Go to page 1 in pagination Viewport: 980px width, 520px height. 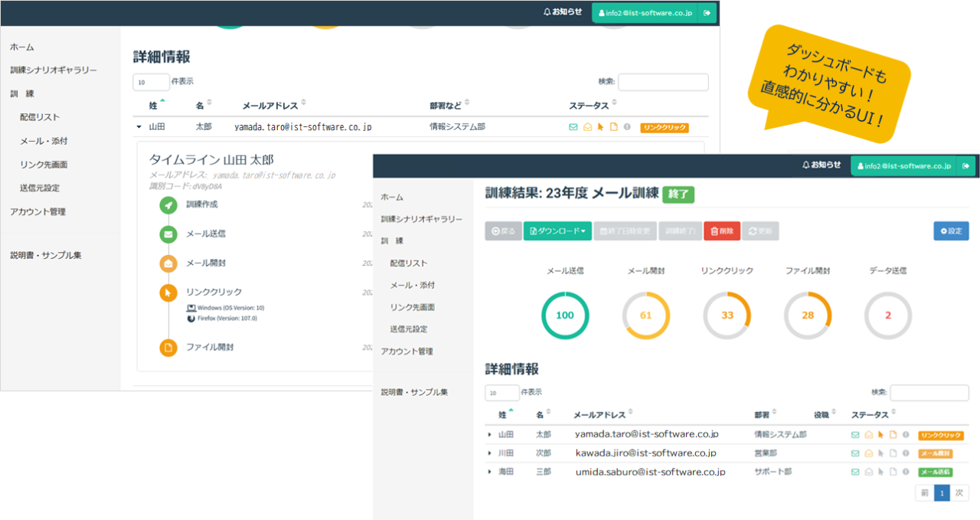[x=942, y=493]
